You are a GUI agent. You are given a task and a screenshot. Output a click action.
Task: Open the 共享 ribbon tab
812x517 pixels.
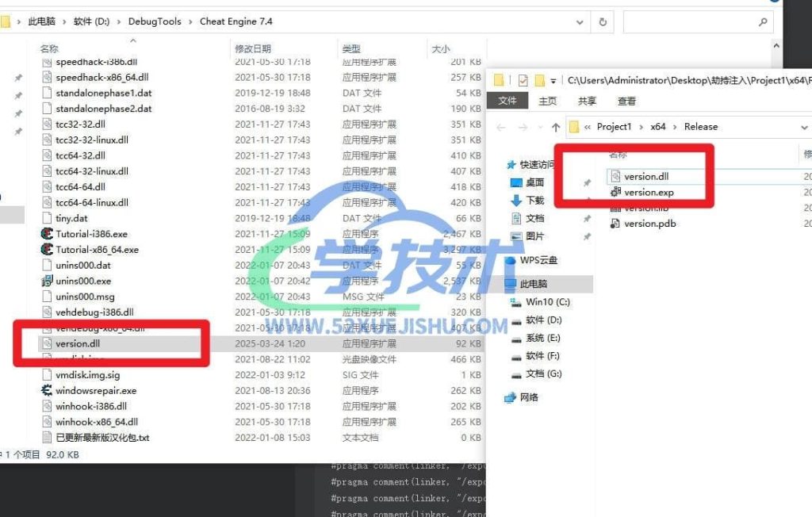(587, 101)
